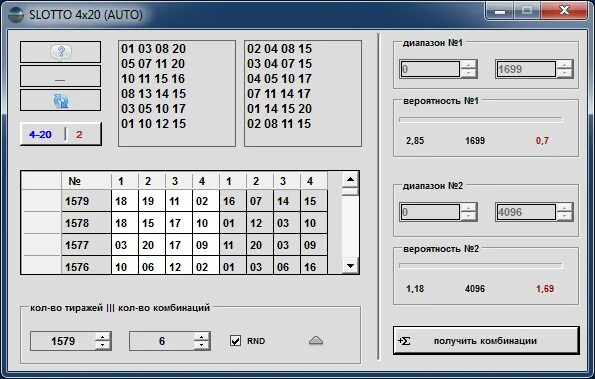This screenshot has height=379, width=595.
Task: Increase the диапазон №2 upper value 4096
Action: click(565, 208)
